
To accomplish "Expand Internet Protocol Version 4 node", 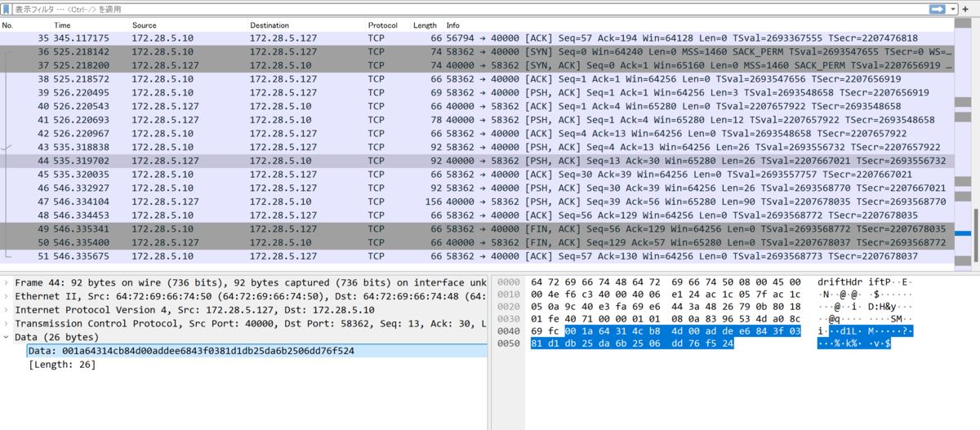I will [x=7, y=310].
